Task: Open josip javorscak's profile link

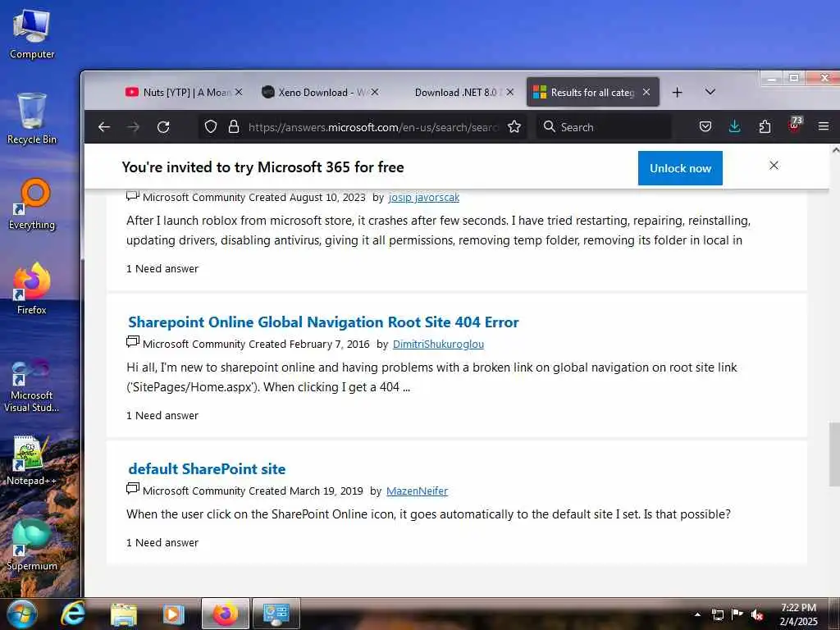Action: pos(424,197)
